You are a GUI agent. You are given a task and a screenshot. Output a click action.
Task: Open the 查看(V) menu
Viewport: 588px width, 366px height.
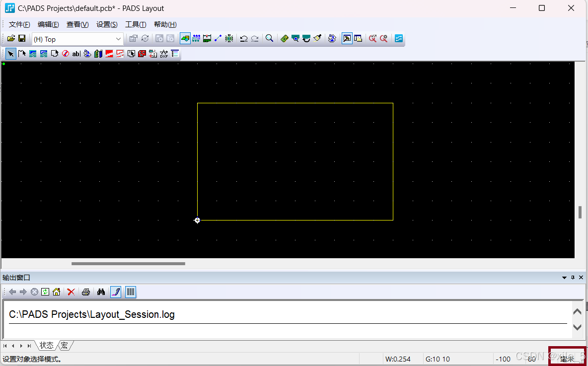[x=77, y=24]
